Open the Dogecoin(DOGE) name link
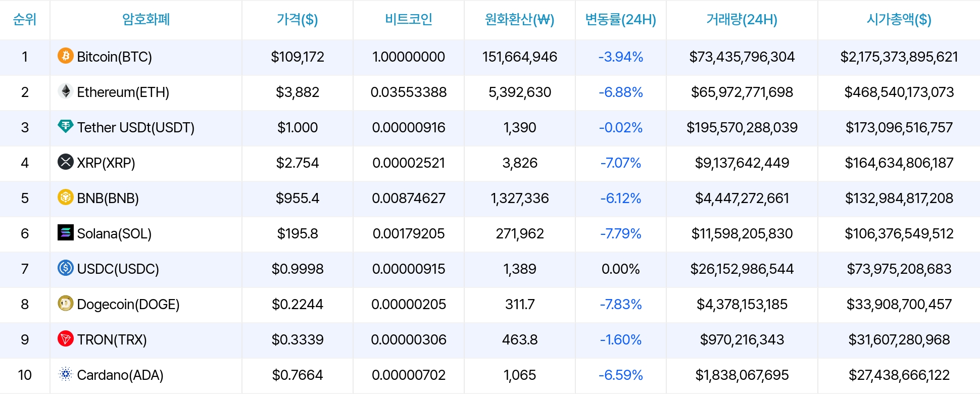 pos(128,304)
